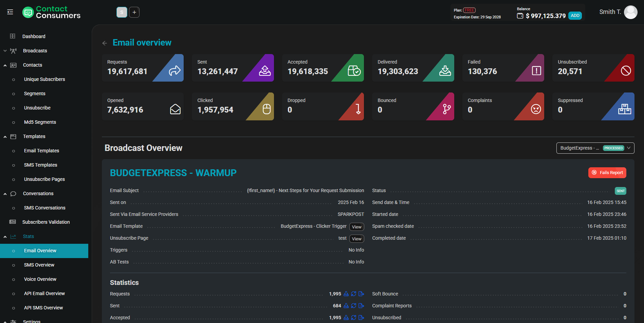Go back using arrow beside Email overview
Image resolution: width=644 pixels, height=323 pixels.
pos(105,43)
